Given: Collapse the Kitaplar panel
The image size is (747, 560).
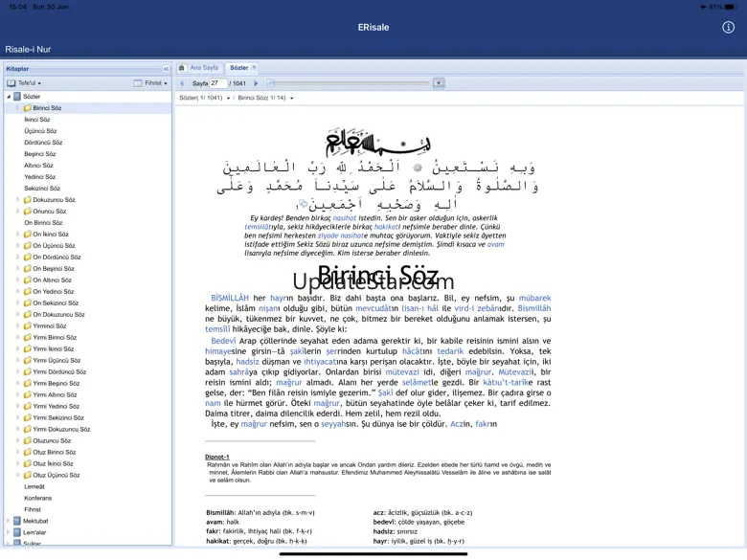Looking at the screenshot, I should [166, 69].
